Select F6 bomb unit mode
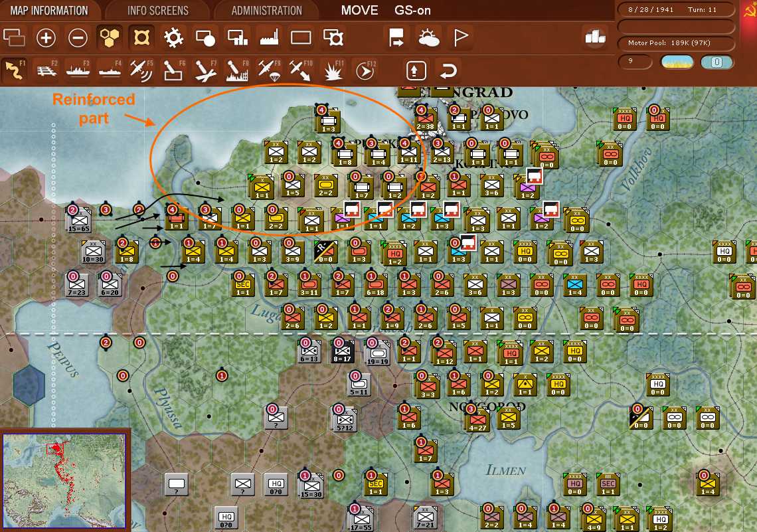757x532 pixels. (x=174, y=70)
